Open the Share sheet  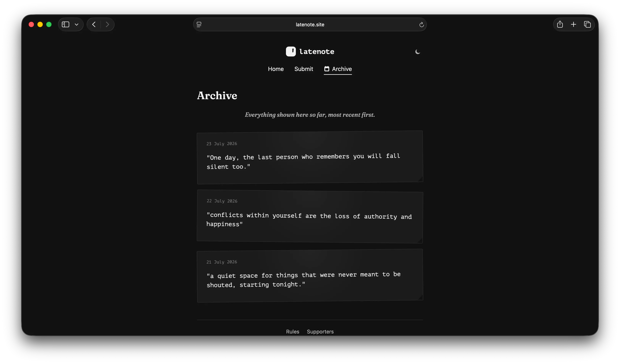click(x=560, y=24)
